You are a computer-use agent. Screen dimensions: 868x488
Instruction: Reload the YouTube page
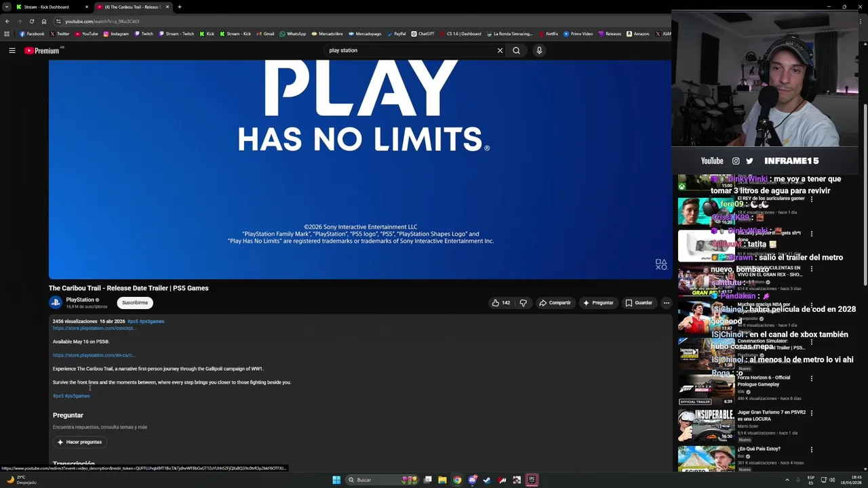coord(31,21)
